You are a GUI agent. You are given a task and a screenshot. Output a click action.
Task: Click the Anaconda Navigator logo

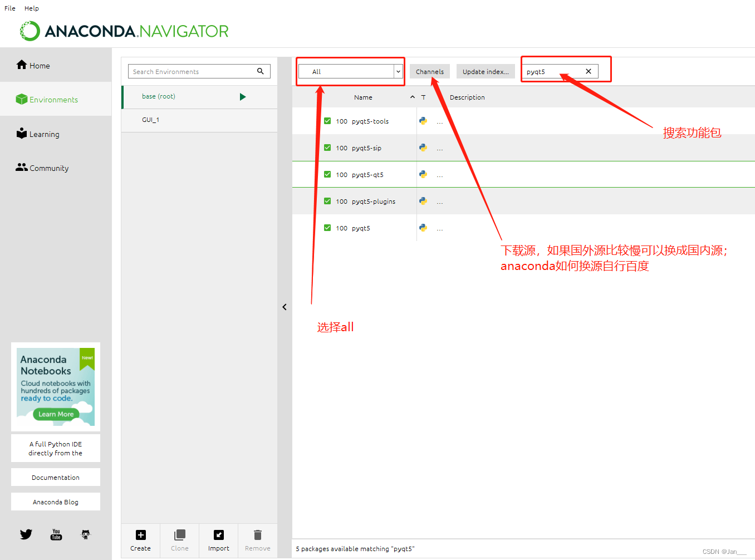coord(124,31)
